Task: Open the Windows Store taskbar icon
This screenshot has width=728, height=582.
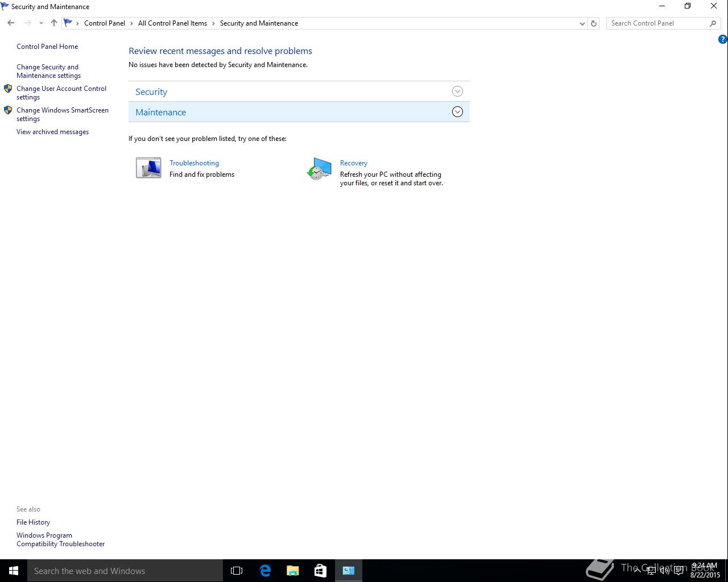Action: point(321,571)
